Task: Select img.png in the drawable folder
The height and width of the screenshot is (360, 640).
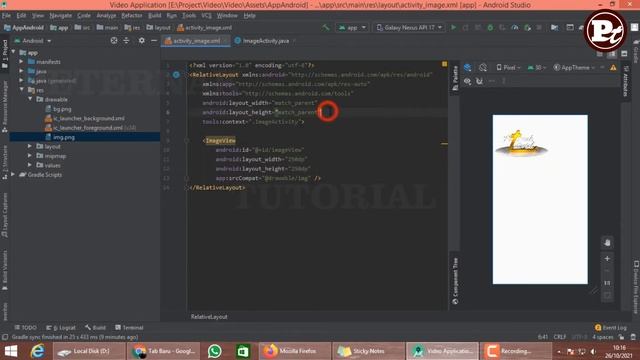Action: pyautogui.click(x=64, y=137)
